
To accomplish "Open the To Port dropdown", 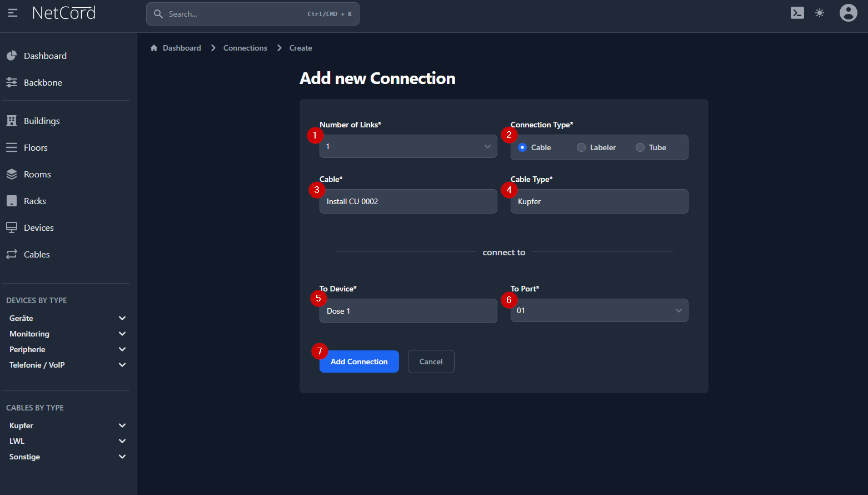I will click(x=599, y=310).
